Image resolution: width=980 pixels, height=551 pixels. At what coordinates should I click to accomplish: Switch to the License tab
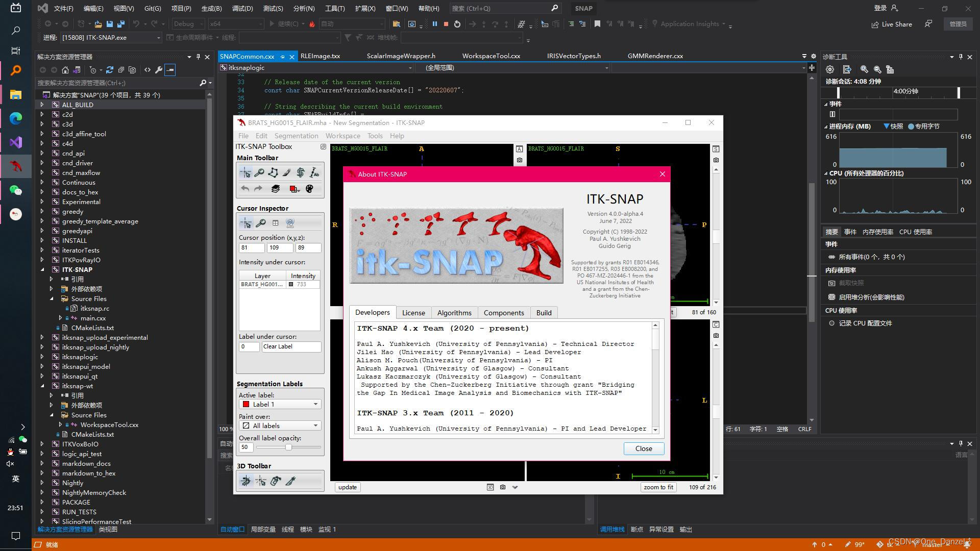[x=413, y=312]
